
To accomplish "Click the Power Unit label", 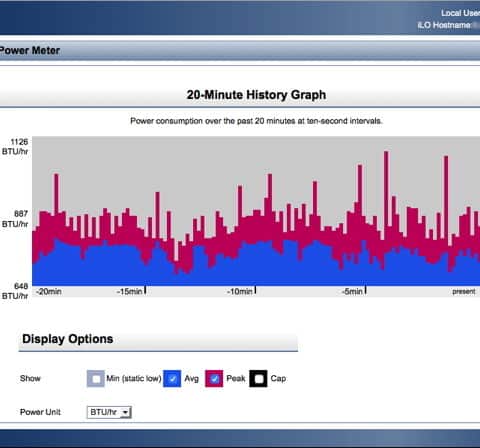I will [x=40, y=412].
